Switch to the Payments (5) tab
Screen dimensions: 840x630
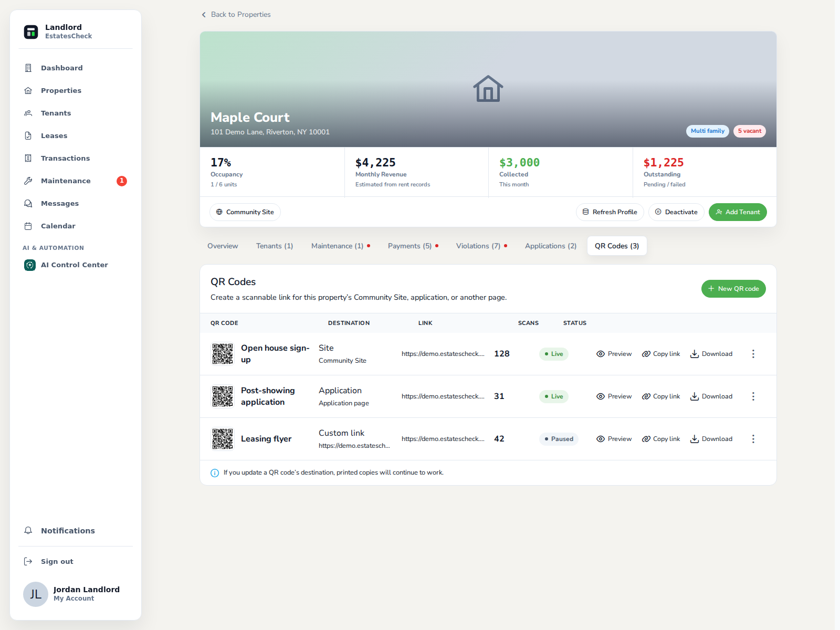coord(413,246)
